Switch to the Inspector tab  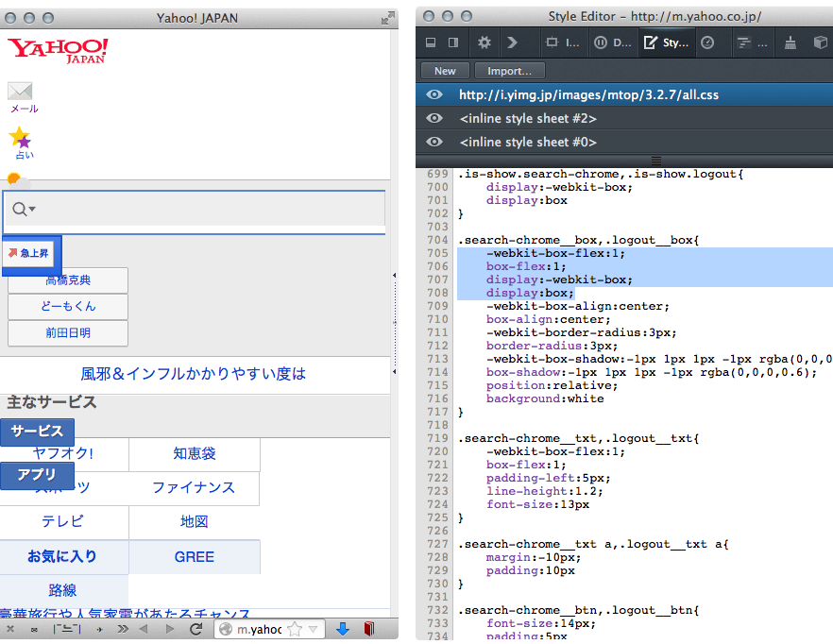click(562, 42)
